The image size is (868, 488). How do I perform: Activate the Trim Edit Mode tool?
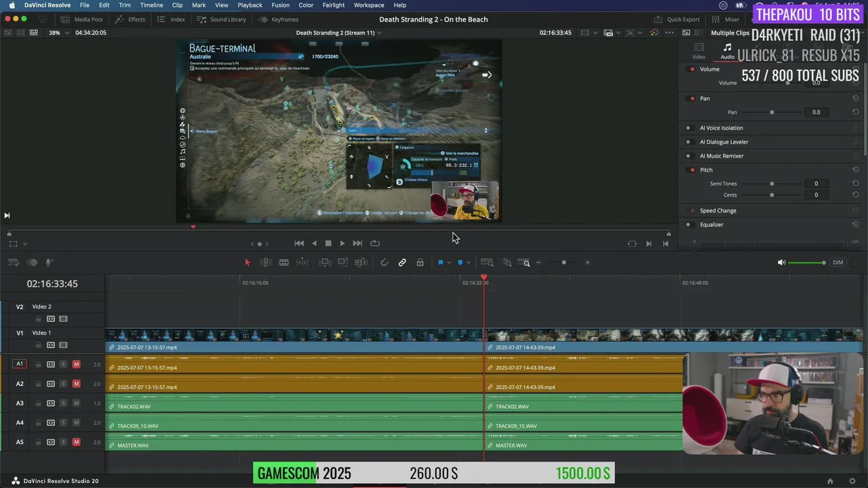[266, 262]
